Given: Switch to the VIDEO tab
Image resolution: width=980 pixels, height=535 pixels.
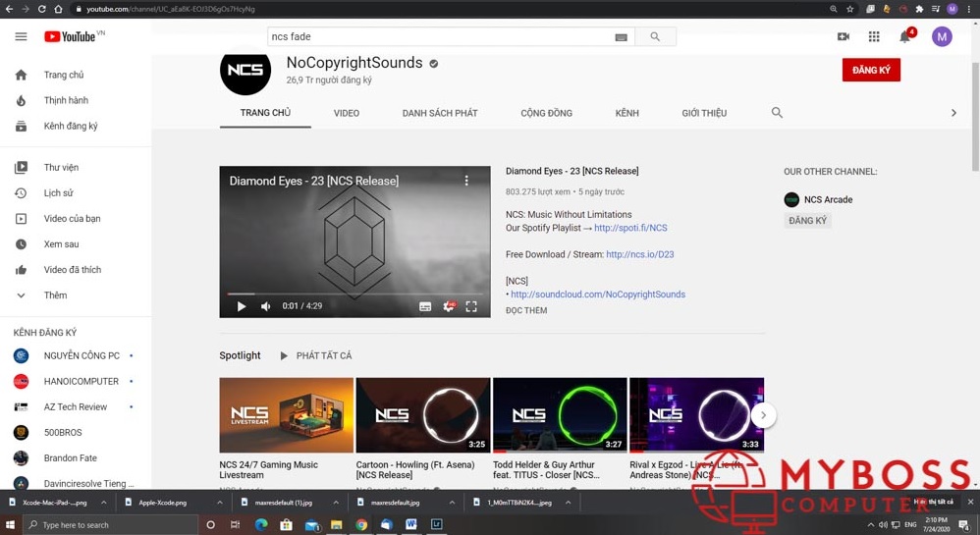Looking at the screenshot, I should pyautogui.click(x=346, y=113).
